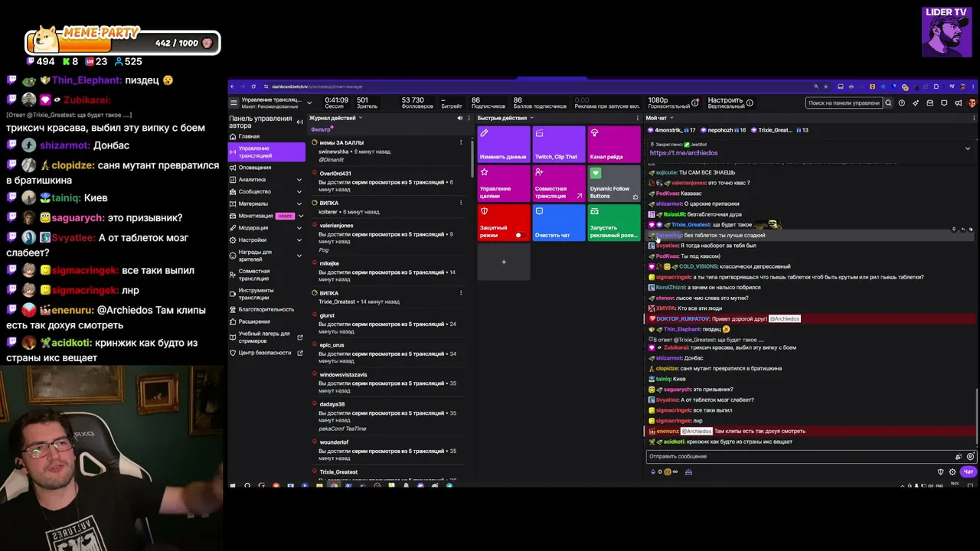Open quick actions panel options menu

[x=637, y=118]
